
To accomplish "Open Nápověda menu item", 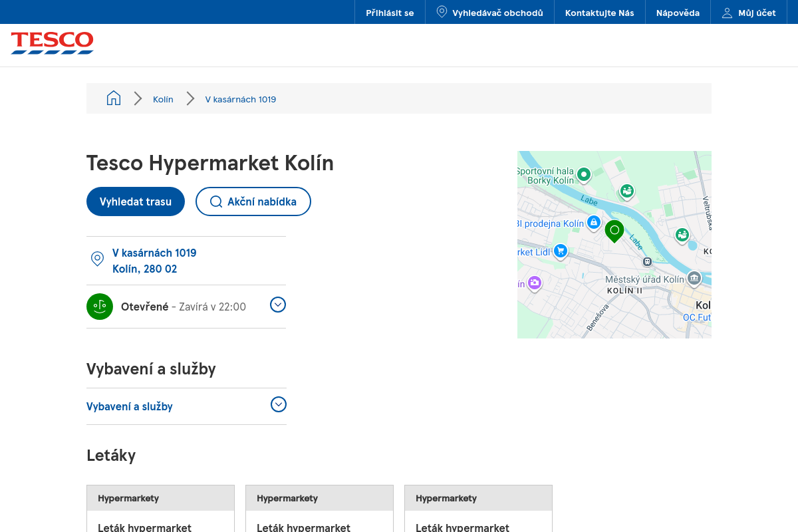I will point(678,13).
